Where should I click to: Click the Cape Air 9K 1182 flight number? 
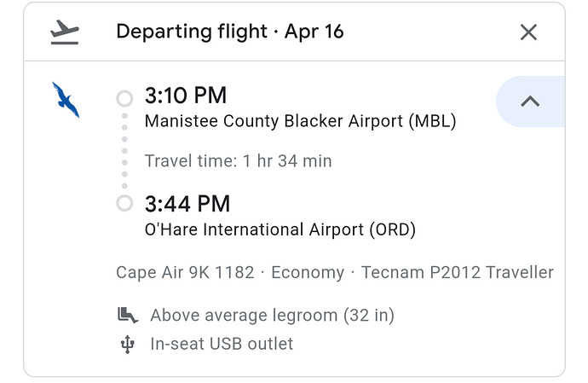185,272
